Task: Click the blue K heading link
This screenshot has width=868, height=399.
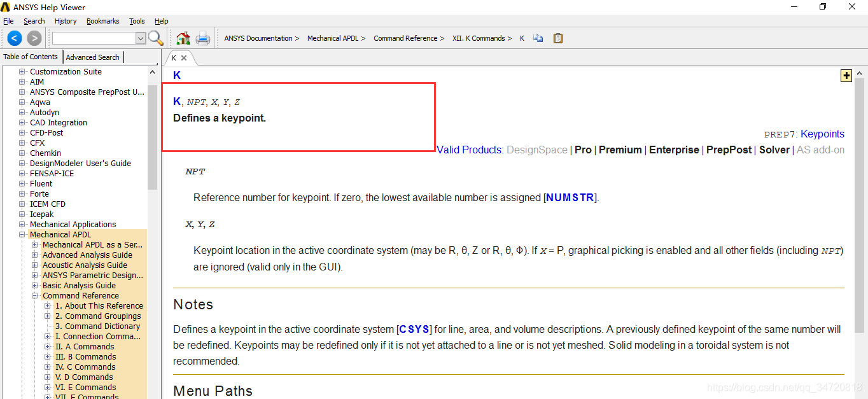Action: click(177, 75)
